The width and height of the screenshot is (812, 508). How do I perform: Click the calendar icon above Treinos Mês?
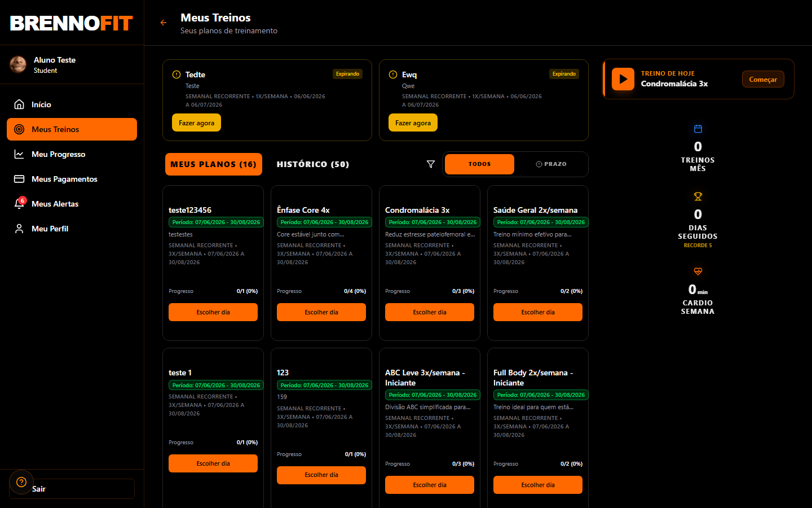(698, 129)
